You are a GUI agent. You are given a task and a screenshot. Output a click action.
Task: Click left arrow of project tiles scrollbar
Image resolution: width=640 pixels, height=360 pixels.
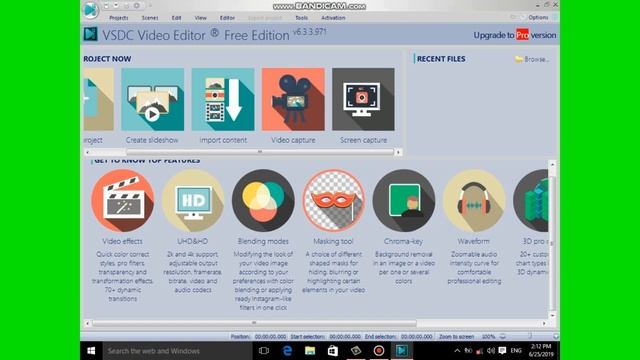[87, 152]
